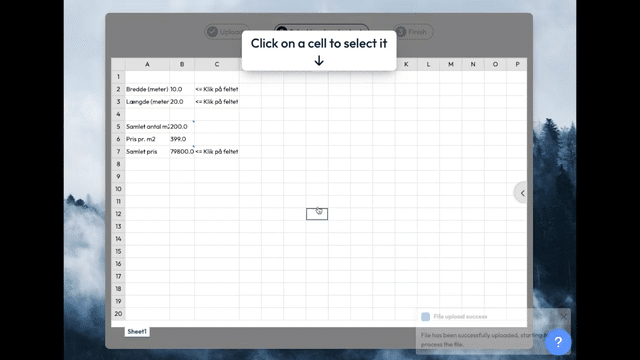
Task: Select row 2 header
Action: tap(118, 89)
